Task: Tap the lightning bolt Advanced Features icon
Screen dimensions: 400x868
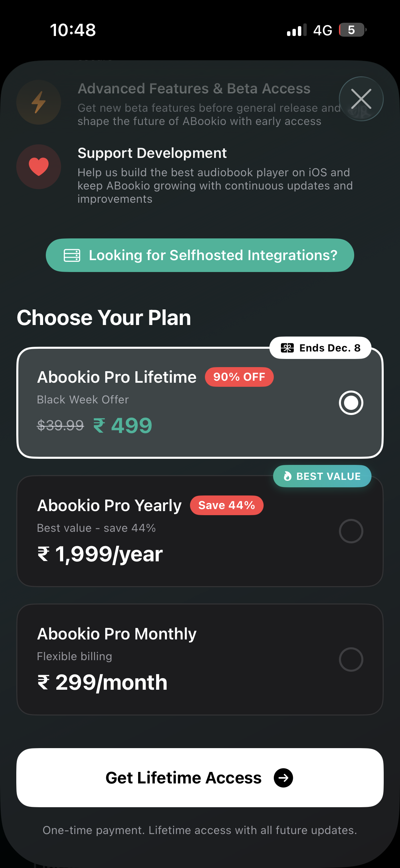Action: pos(39,102)
